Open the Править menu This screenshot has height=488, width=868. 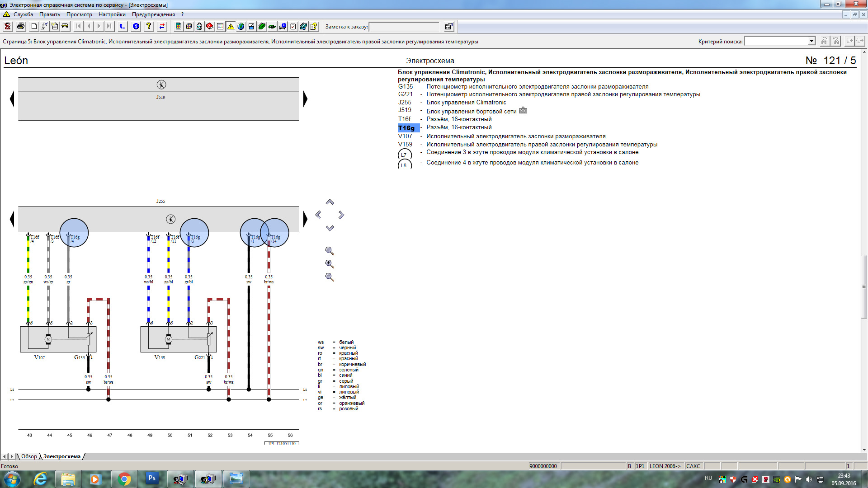pyautogui.click(x=49, y=14)
